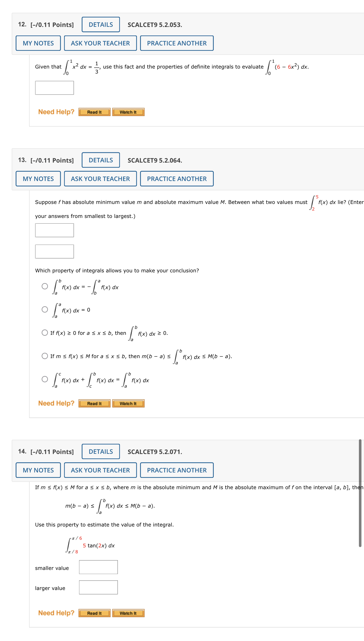Click Watch It under question 12

pyautogui.click(x=128, y=112)
